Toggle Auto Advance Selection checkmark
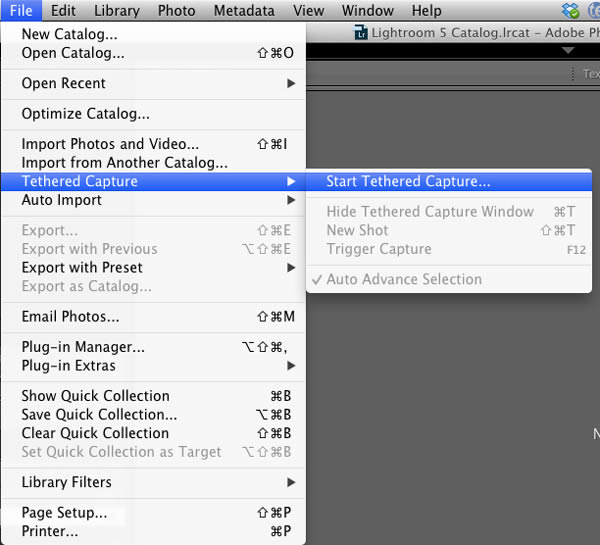600x545 pixels. pos(404,280)
